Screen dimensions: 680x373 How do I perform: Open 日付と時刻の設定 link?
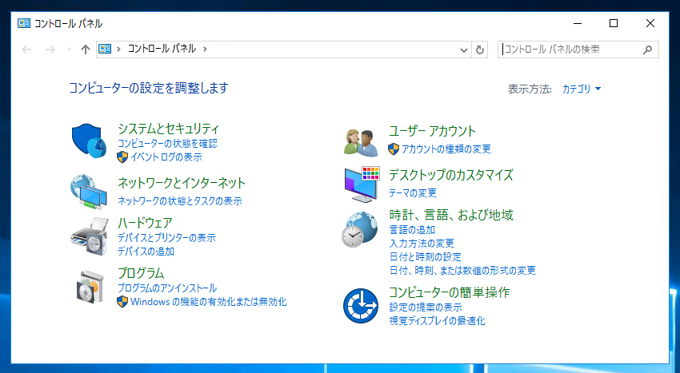(425, 257)
